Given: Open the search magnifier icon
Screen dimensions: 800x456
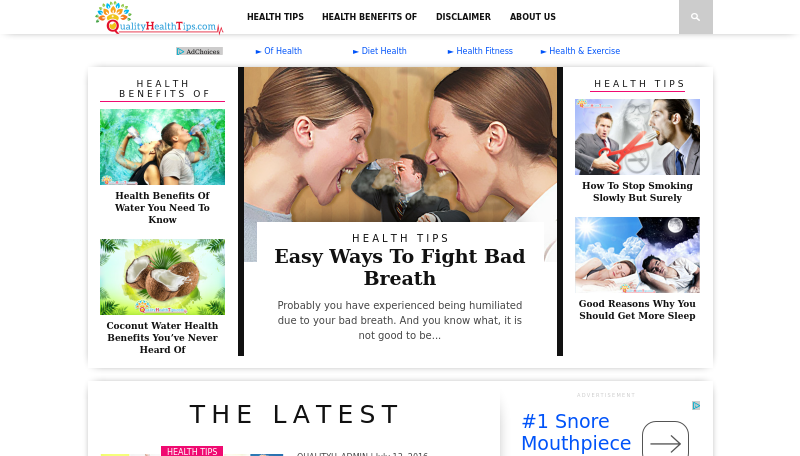Looking at the screenshot, I should click(695, 17).
